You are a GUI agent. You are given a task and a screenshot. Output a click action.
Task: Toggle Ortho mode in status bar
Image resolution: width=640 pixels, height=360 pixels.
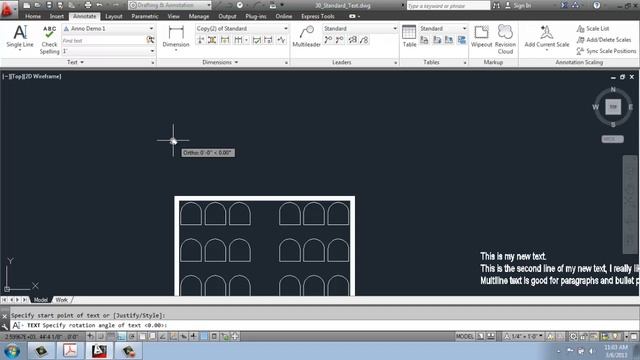(122, 336)
